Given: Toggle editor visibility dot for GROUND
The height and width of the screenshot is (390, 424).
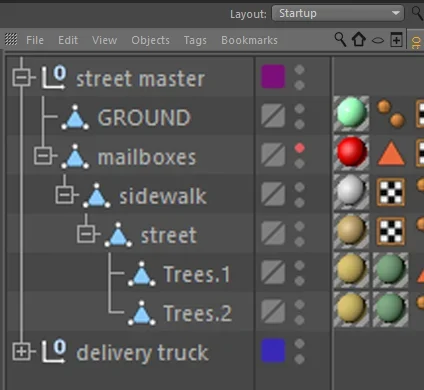Looking at the screenshot, I should click(x=299, y=109).
